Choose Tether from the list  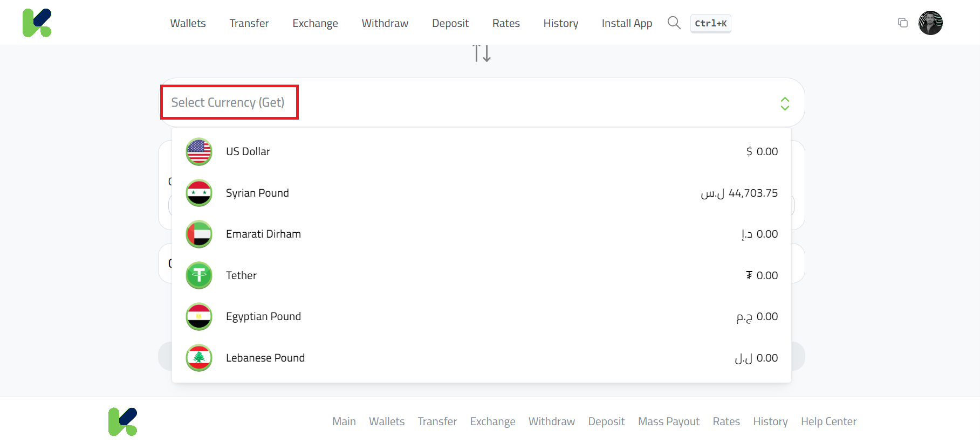pos(482,275)
